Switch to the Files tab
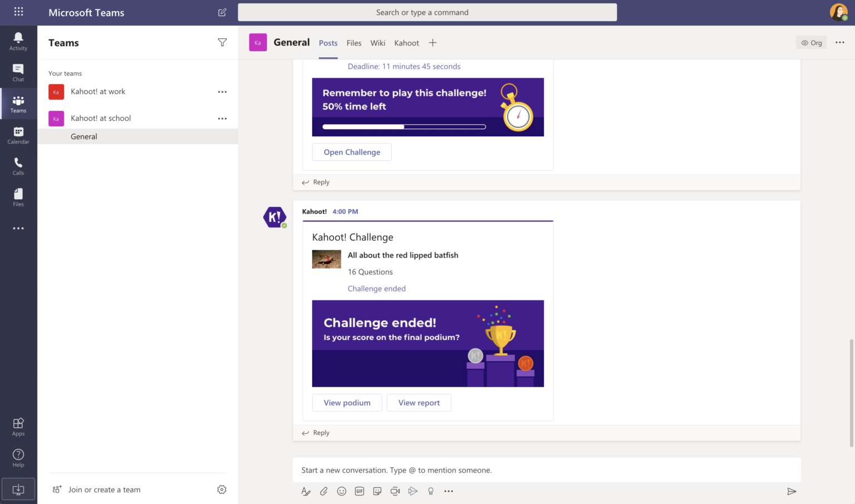The image size is (855, 504). [354, 42]
